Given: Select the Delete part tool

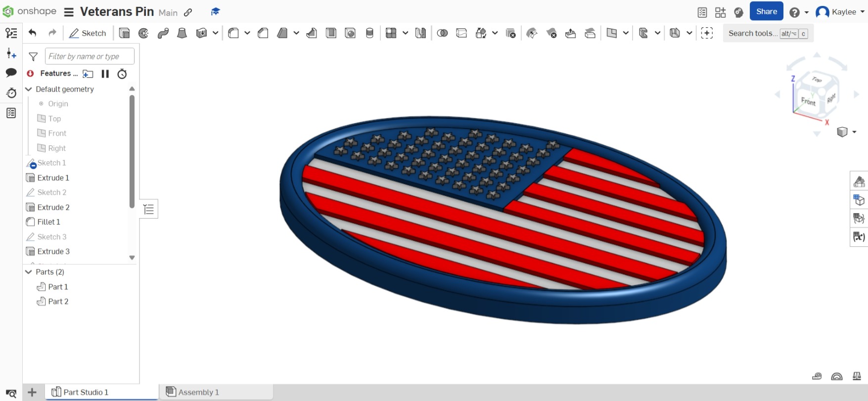Looking at the screenshot, I should 511,33.
